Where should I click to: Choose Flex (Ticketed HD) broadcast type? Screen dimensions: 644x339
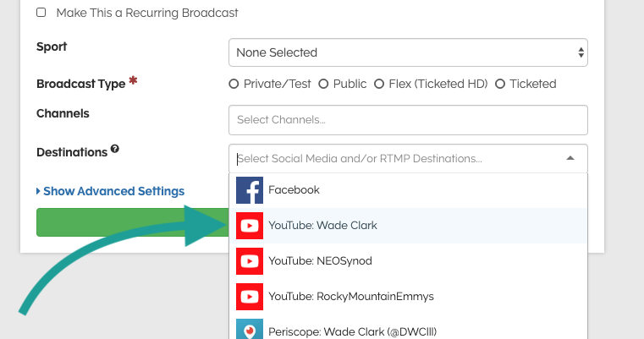(379, 84)
